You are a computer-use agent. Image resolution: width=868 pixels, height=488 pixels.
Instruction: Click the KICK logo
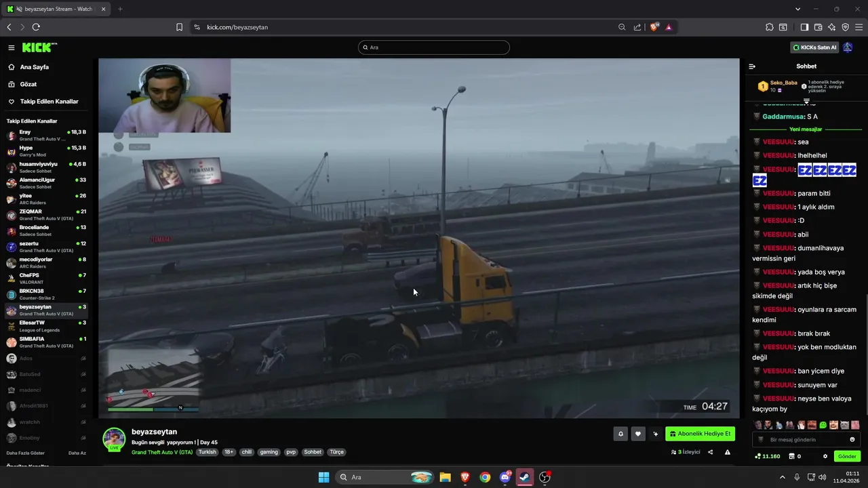pyautogui.click(x=39, y=47)
